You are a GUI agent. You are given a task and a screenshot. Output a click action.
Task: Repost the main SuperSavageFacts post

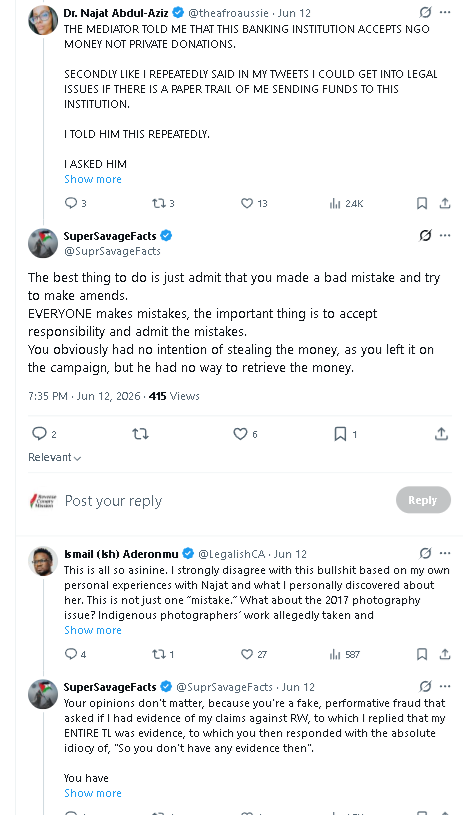[x=140, y=433]
